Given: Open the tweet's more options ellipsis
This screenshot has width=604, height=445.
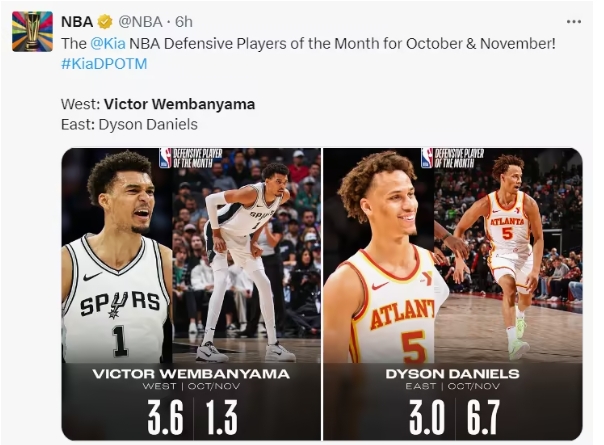Looking at the screenshot, I should (x=573, y=21).
